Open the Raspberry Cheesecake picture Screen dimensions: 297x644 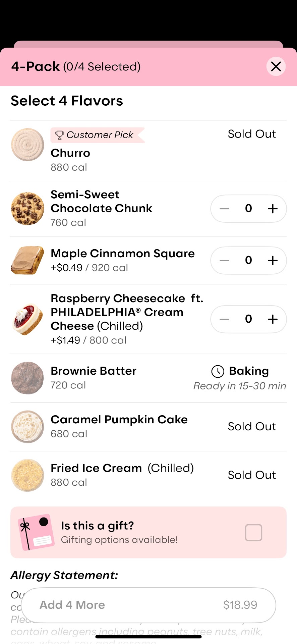[x=27, y=319]
